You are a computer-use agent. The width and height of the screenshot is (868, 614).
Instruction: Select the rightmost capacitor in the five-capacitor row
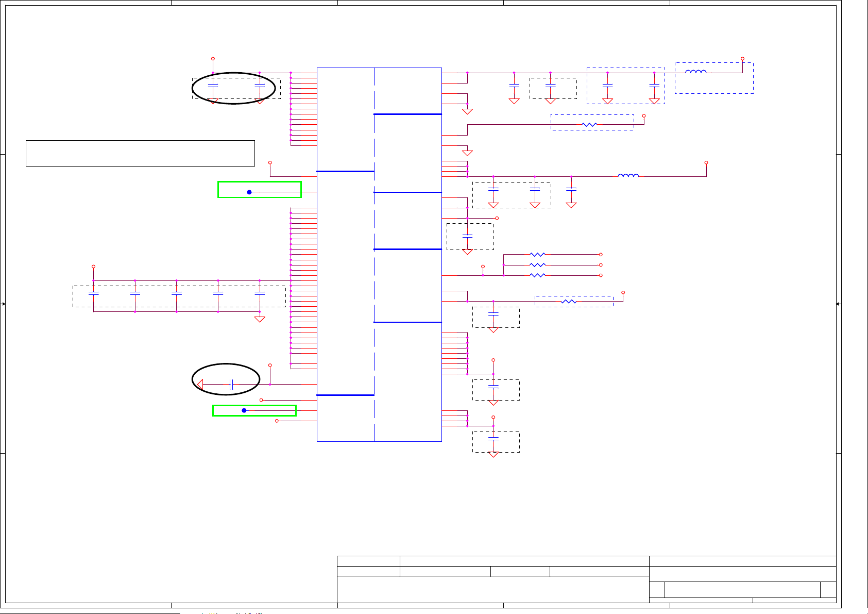pyautogui.click(x=260, y=293)
